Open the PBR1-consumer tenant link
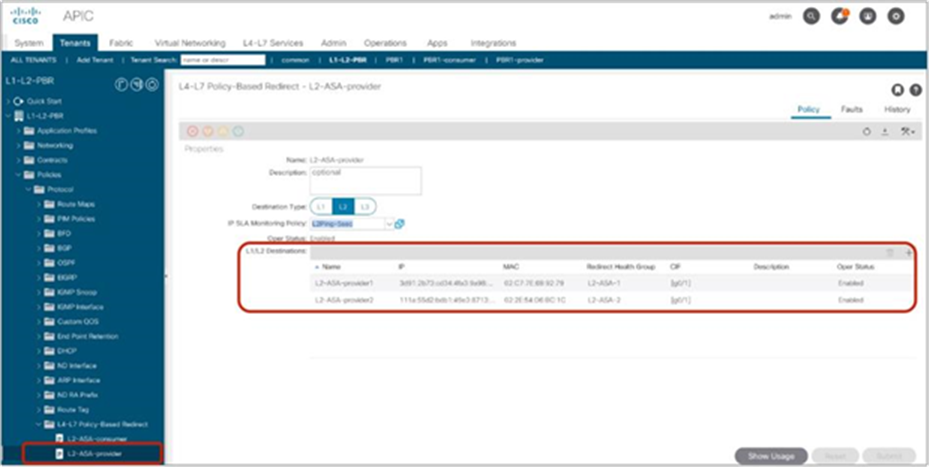 point(449,60)
